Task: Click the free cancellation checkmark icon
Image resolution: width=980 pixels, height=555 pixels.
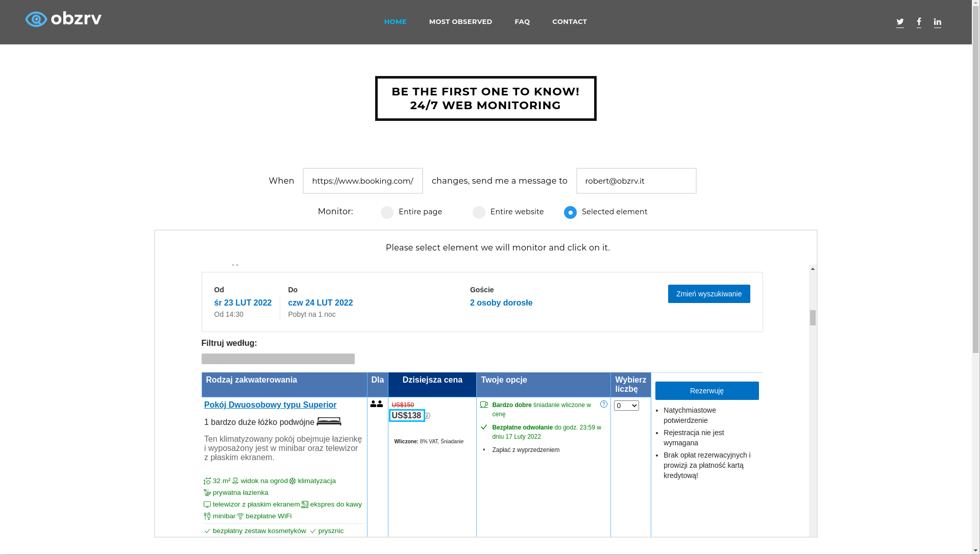Action: click(x=484, y=427)
